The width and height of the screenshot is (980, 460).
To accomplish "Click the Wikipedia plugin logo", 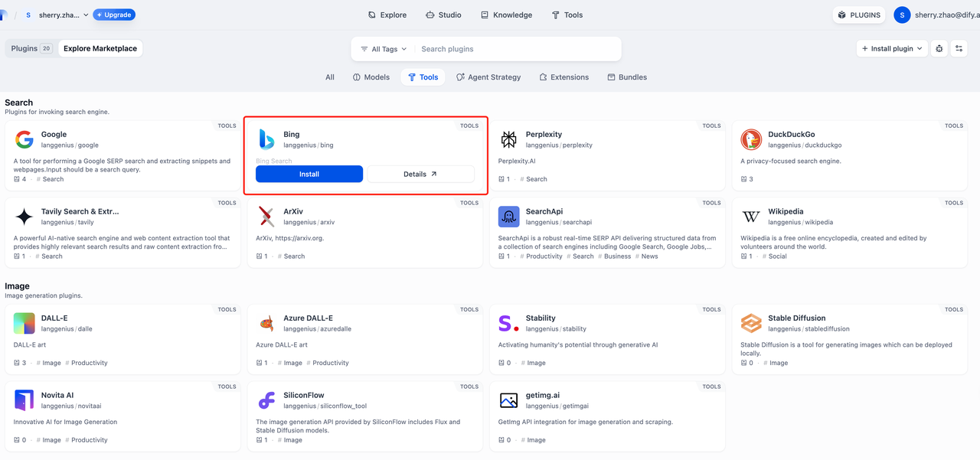I will click(751, 217).
